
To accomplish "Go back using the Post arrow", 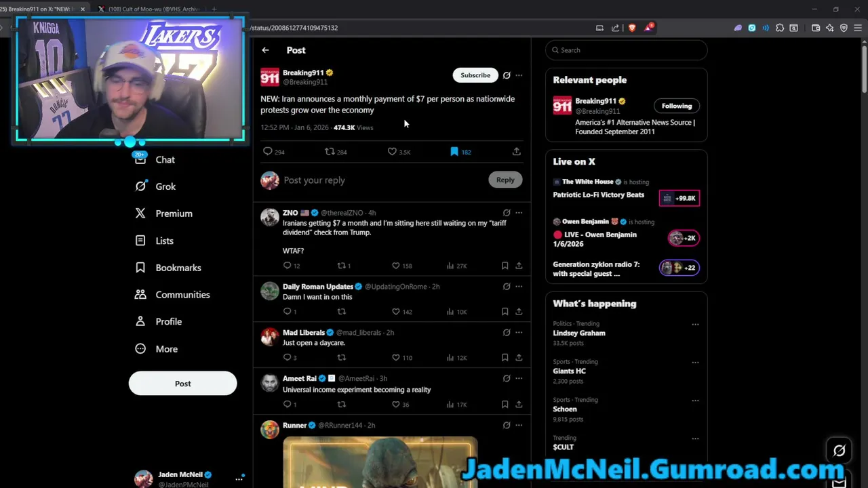I will coord(265,50).
